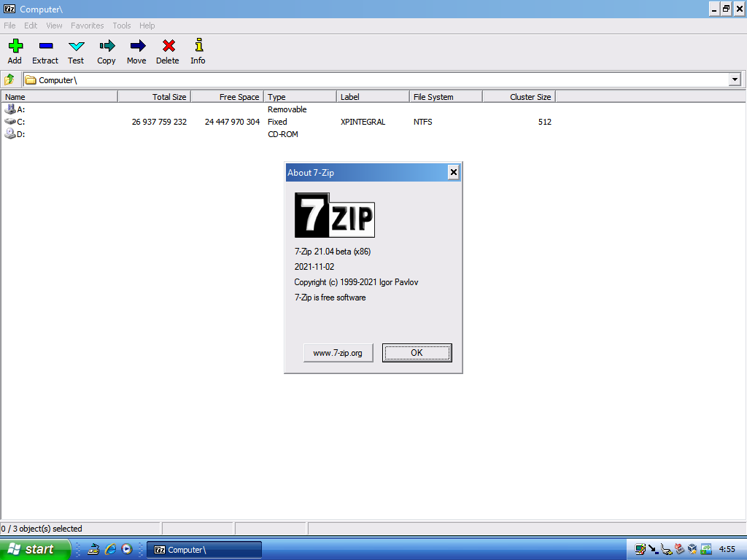This screenshot has width=747, height=560.
Task: Click the 7-Zip 21.04 beta version text
Action: coord(333,252)
